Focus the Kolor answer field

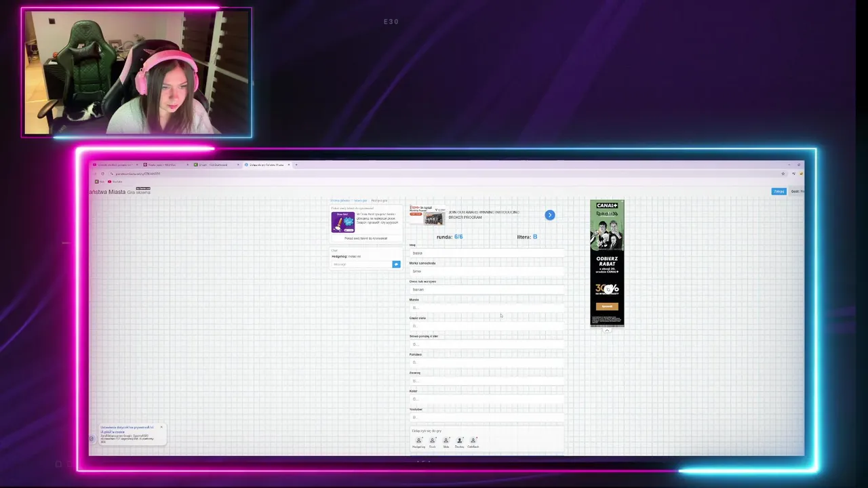pyautogui.click(x=487, y=399)
